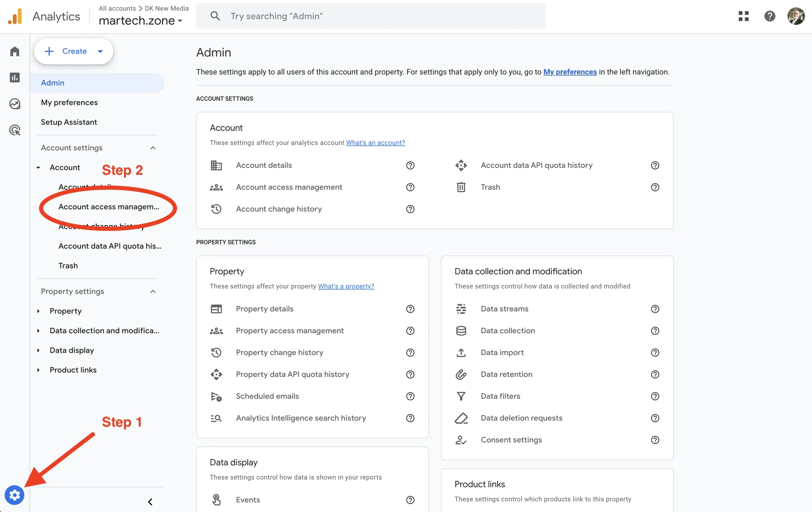
Task: Click help icon next to Data streams
Action: [x=655, y=309]
